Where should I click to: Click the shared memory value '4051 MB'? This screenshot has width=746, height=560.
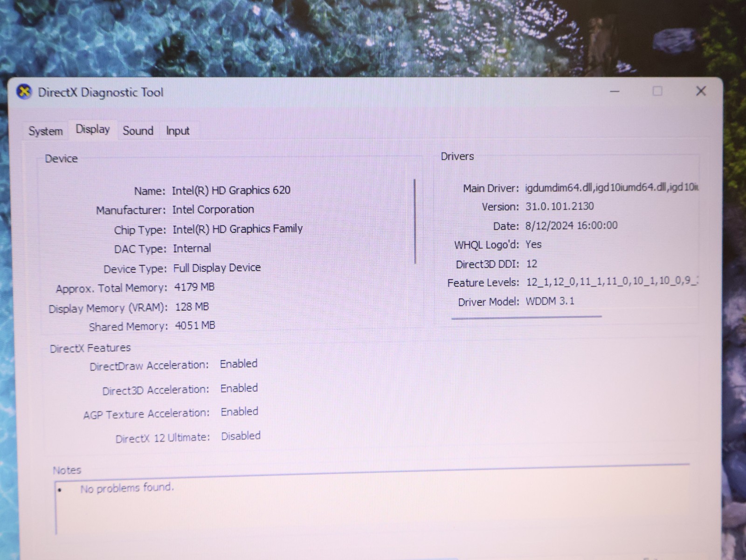tap(195, 325)
